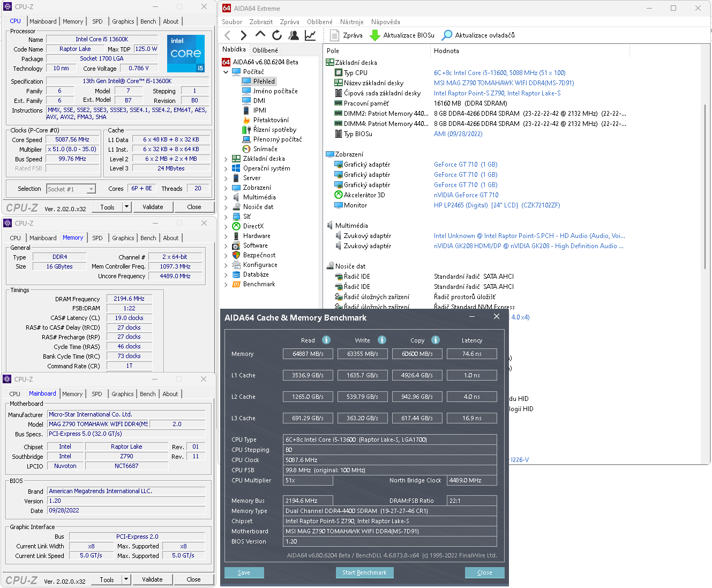Screen dimensions: 712x588
Task: Open the Zobrazit menu
Action: pyautogui.click(x=261, y=22)
